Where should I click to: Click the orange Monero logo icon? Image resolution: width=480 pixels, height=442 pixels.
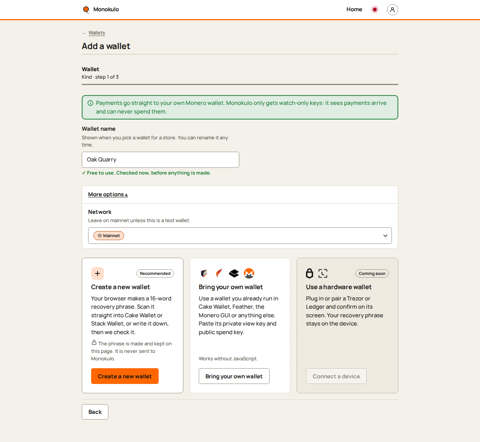coord(249,273)
